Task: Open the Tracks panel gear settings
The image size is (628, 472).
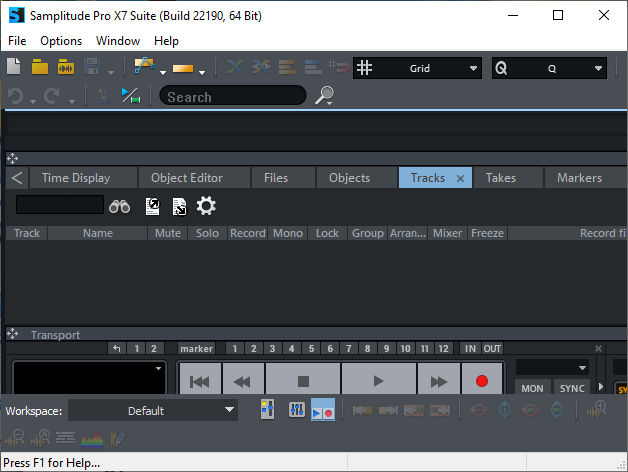Action: coord(206,206)
